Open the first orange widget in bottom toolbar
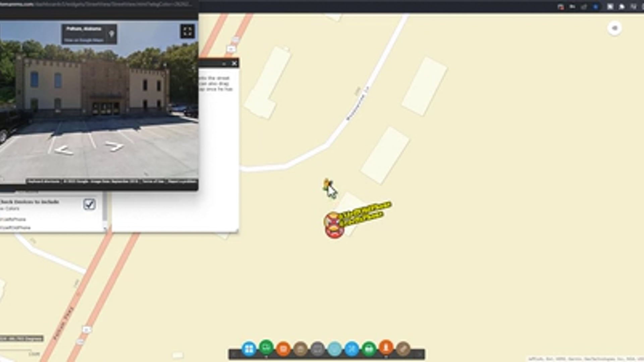The height and width of the screenshot is (362, 644). 283,349
